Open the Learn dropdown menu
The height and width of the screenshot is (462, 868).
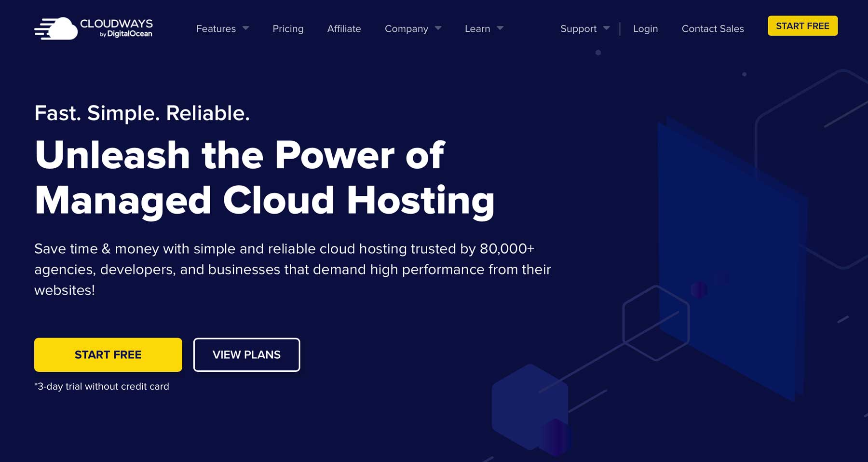(x=477, y=29)
